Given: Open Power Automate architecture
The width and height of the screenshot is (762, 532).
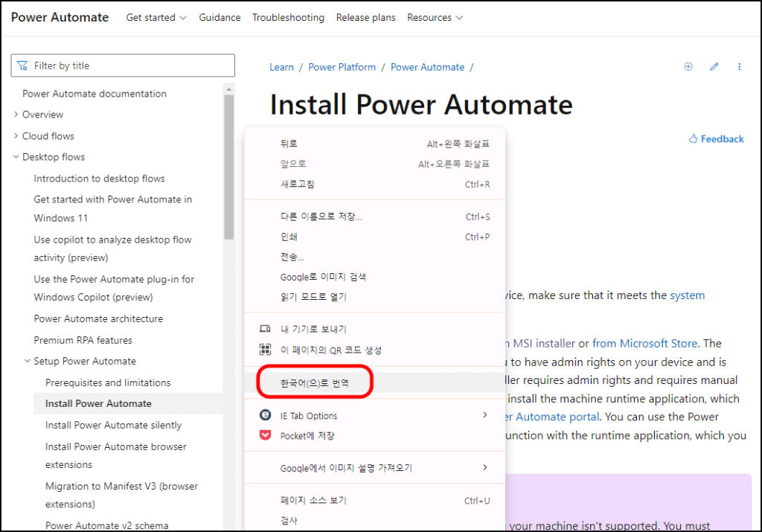Looking at the screenshot, I should pos(98,318).
